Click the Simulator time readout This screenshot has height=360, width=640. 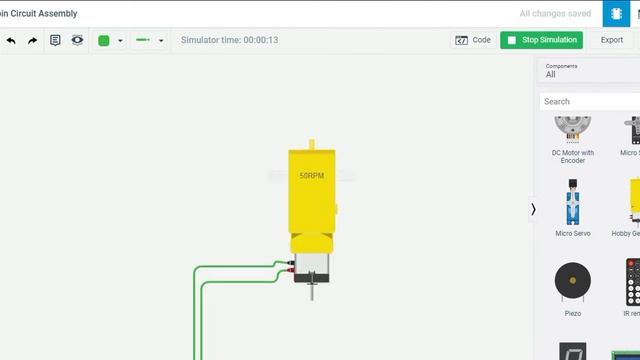pyautogui.click(x=229, y=40)
